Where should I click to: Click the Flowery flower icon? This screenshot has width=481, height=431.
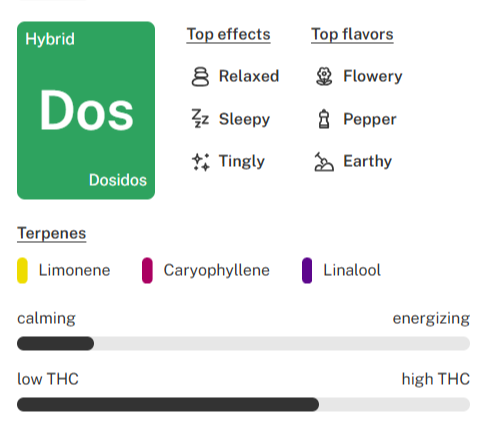[x=324, y=77]
